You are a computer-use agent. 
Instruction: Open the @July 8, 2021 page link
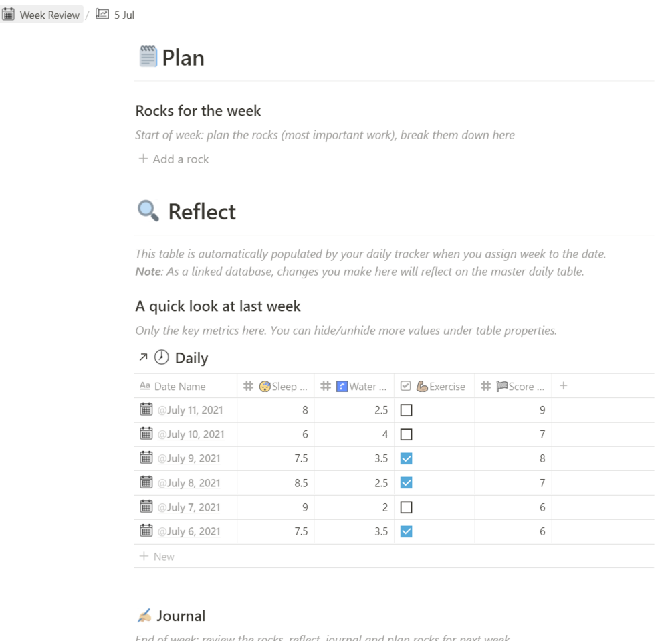click(190, 483)
